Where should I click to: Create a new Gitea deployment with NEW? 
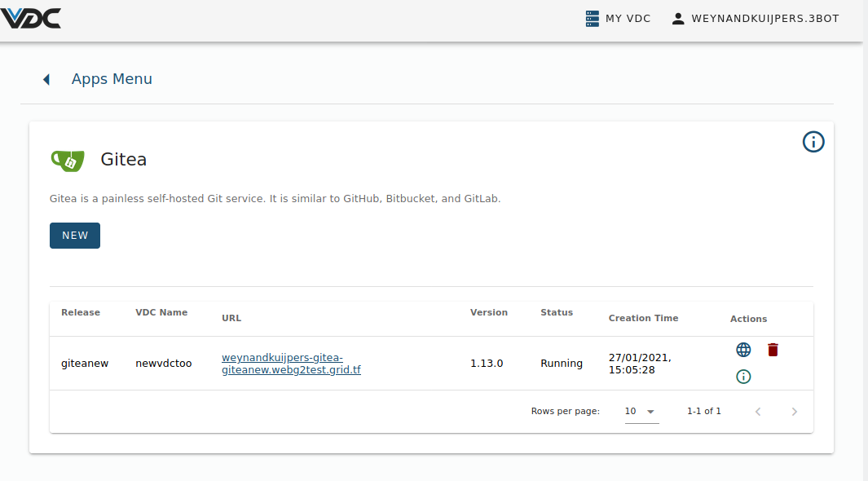[75, 236]
